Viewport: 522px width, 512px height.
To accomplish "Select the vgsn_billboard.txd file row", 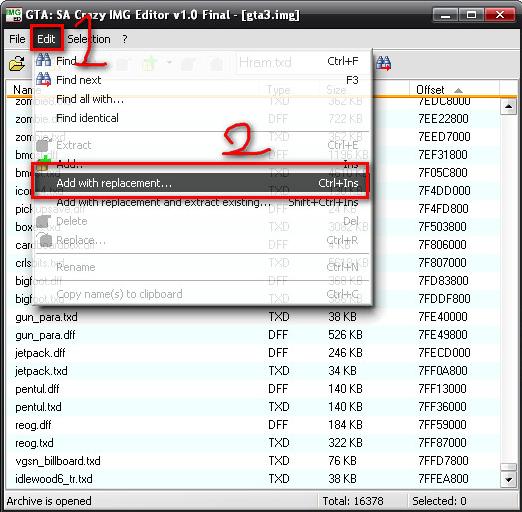I will pyautogui.click(x=253, y=461).
